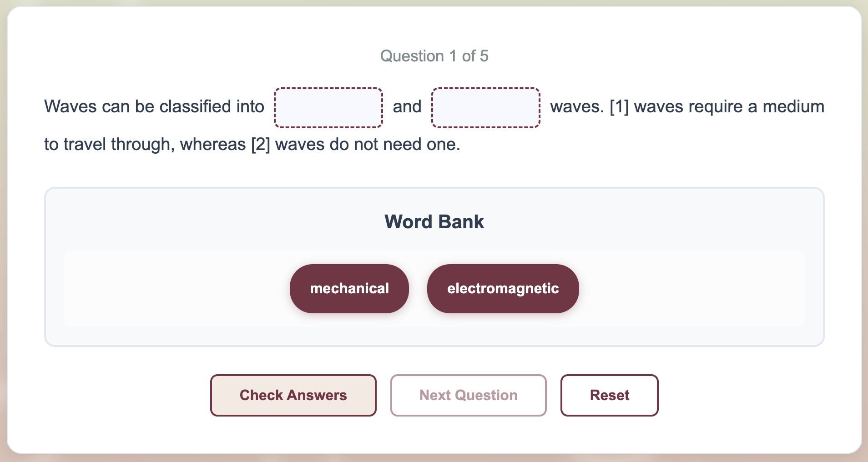Click the second blank after "and"

485,108
